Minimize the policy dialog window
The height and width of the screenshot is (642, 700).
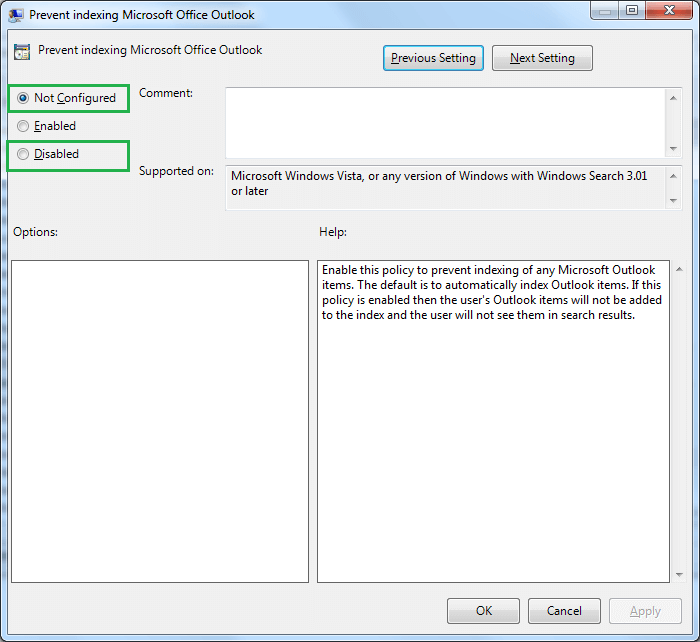click(605, 11)
